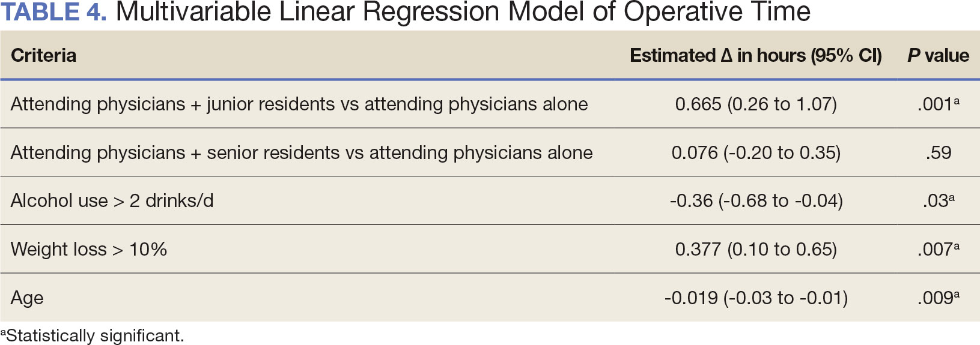Screen dimensions: 980x345
Task: Select the .59 P value cell
Action: tap(938, 153)
